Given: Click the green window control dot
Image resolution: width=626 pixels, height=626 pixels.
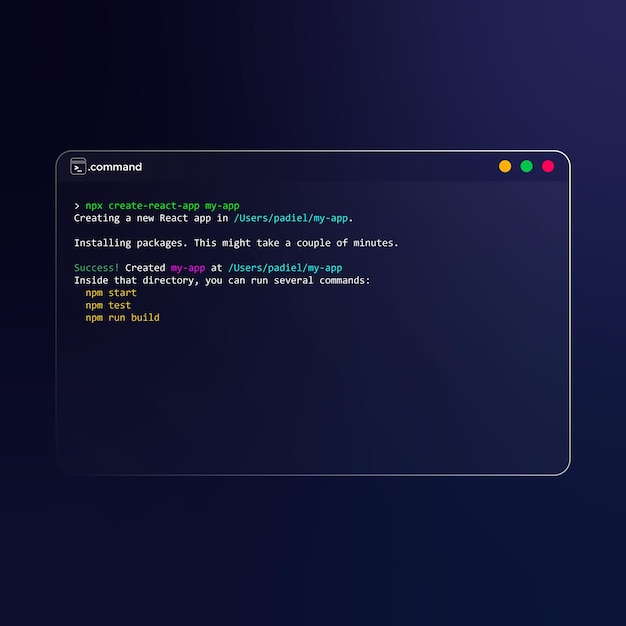Looking at the screenshot, I should 527,166.
